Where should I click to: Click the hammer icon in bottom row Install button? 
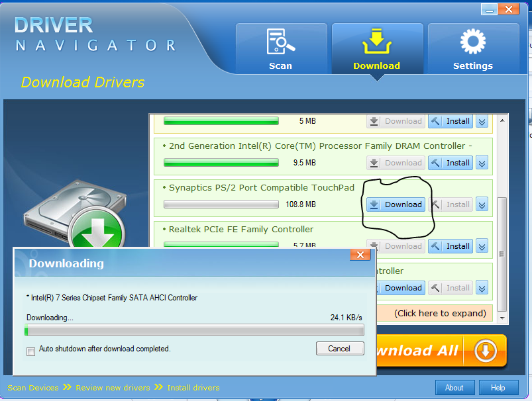tap(435, 288)
